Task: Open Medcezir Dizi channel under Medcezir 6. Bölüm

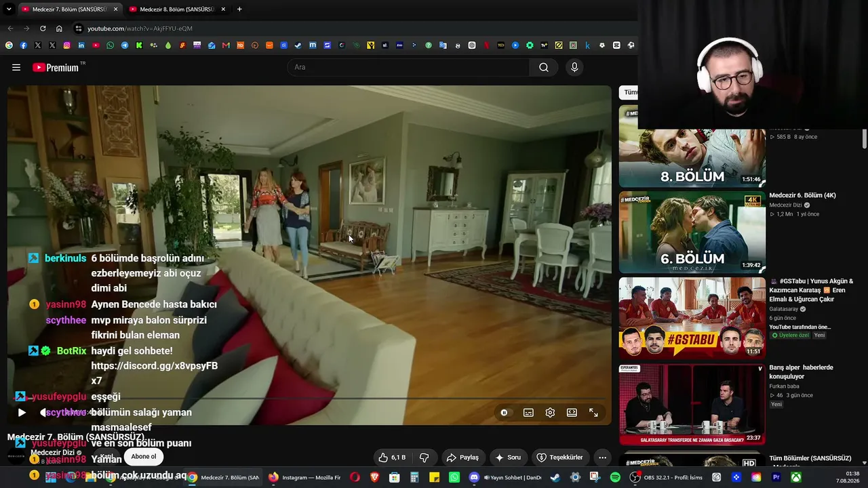Action: coord(785,205)
